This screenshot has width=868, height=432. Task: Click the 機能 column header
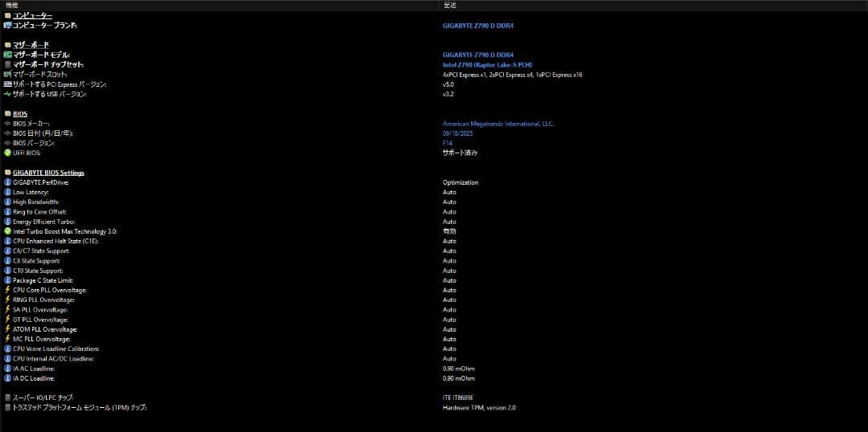tap(11, 5)
